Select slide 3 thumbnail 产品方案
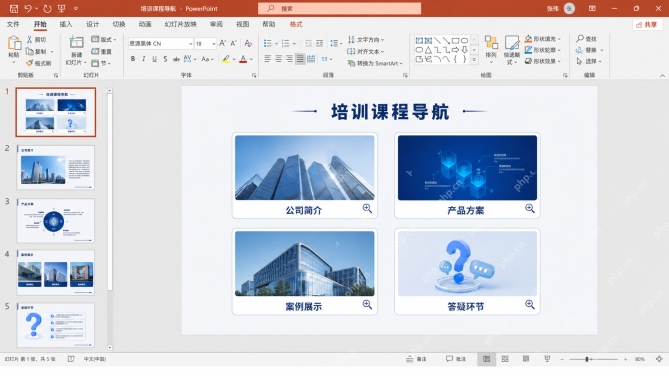 tap(55, 221)
